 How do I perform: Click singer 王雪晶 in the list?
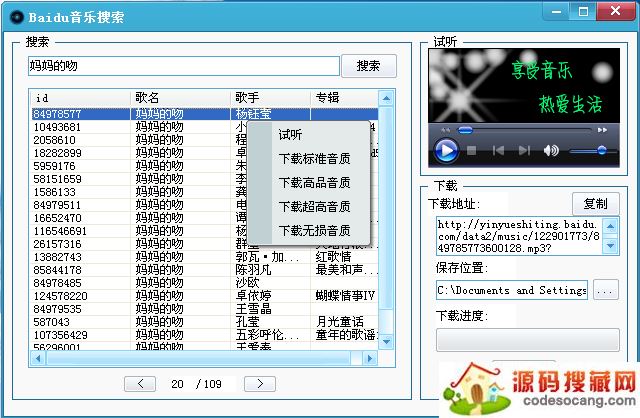pyautogui.click(x=253, y=309)
